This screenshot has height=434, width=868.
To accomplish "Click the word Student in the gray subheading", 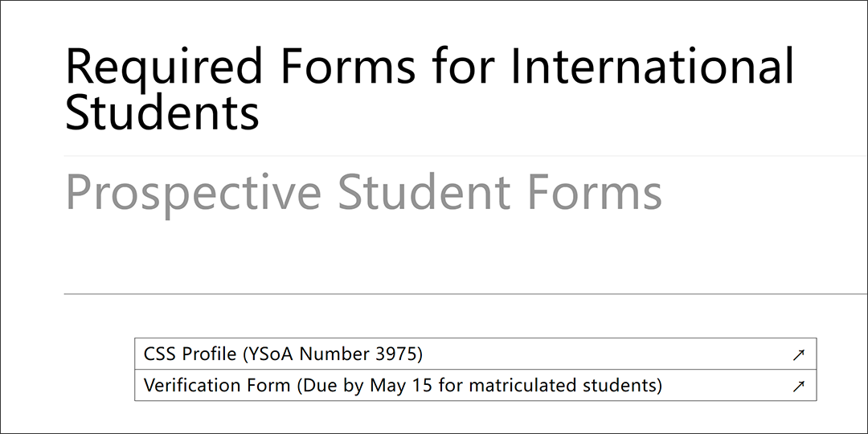I will pos(424,191).
